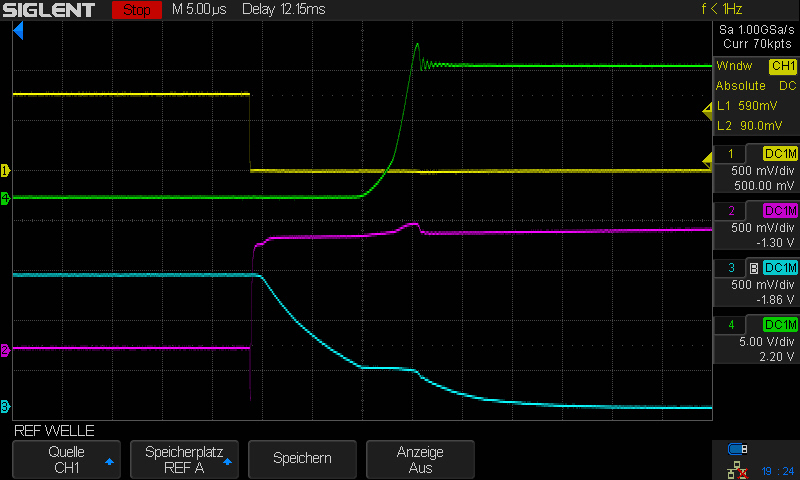Click channel 1 500 mV/div scale
Screen dimensions: 800x480
click(x=763, y=171)
